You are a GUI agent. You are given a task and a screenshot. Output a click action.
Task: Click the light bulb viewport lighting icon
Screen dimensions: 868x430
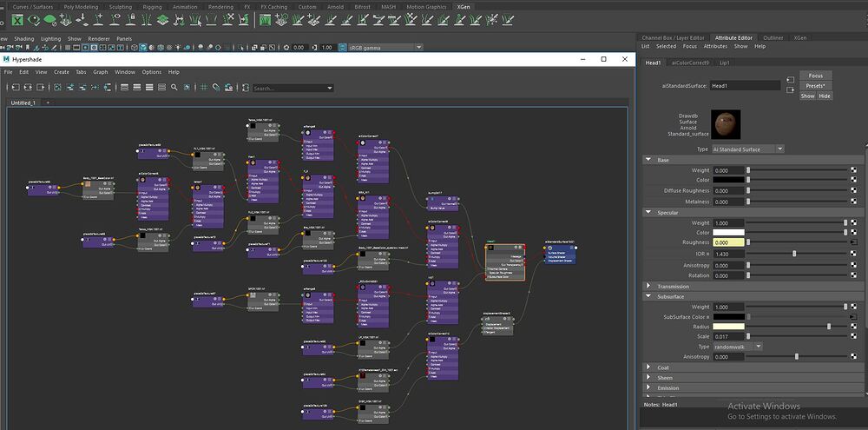tap(178, 47)
